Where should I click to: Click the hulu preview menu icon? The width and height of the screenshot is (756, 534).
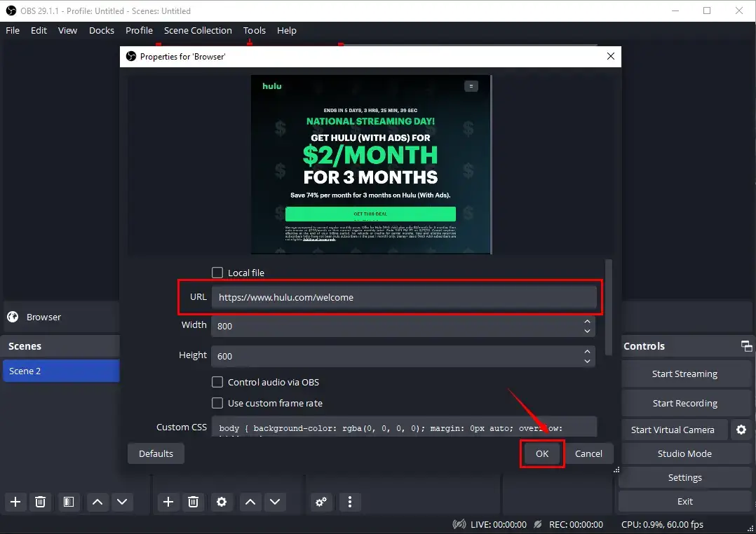(471, 86)
